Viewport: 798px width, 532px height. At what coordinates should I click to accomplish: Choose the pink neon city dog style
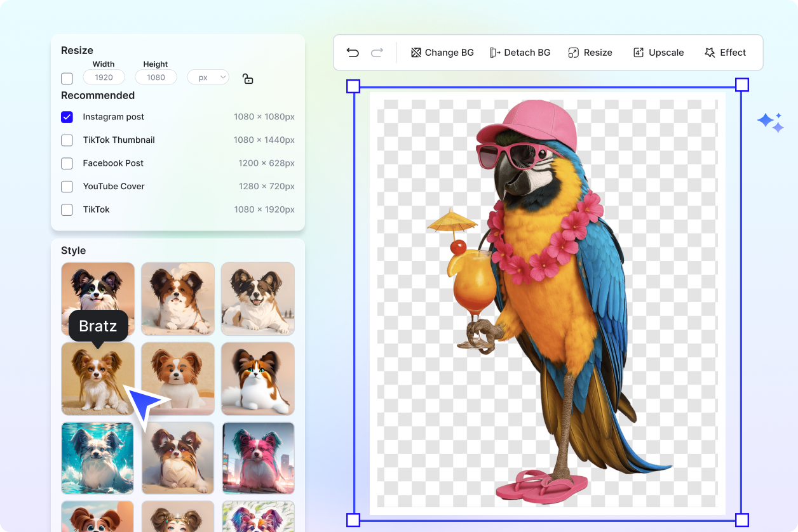(258, 458)
